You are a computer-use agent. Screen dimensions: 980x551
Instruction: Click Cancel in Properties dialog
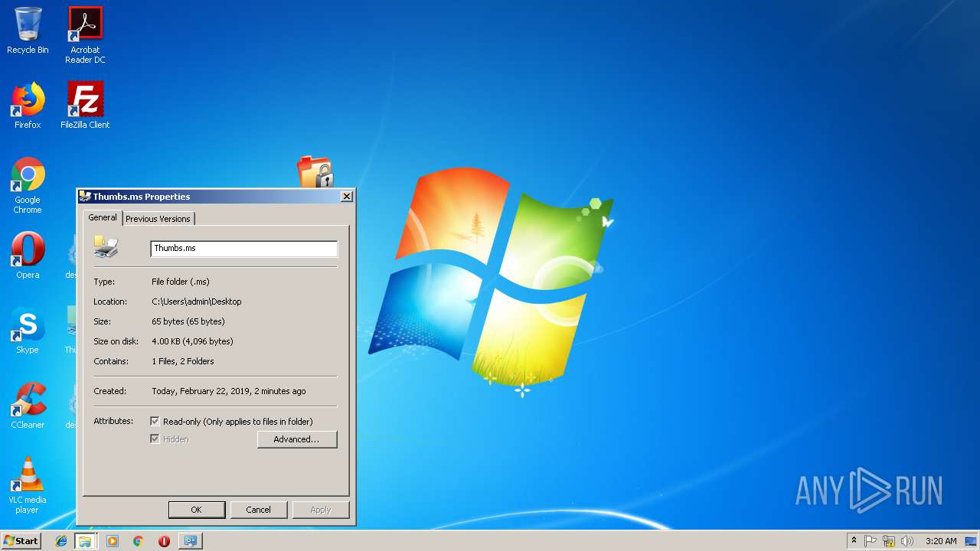(x=259, y=510)
